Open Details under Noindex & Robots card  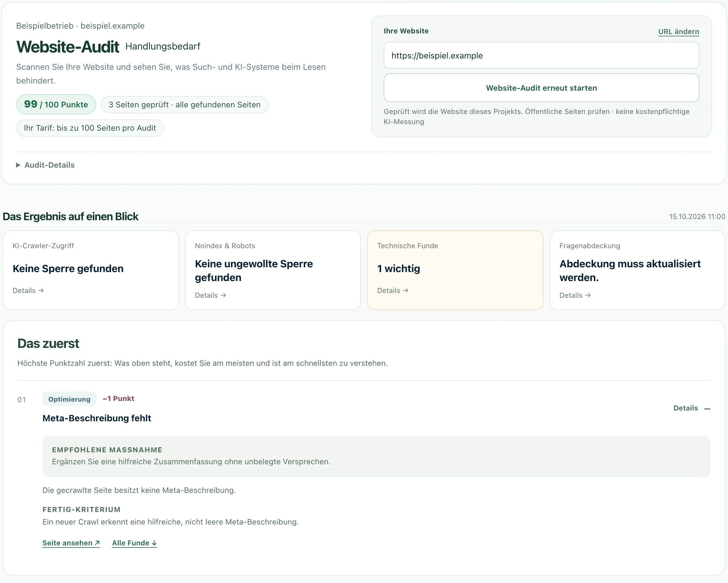[x=210, y=295]
